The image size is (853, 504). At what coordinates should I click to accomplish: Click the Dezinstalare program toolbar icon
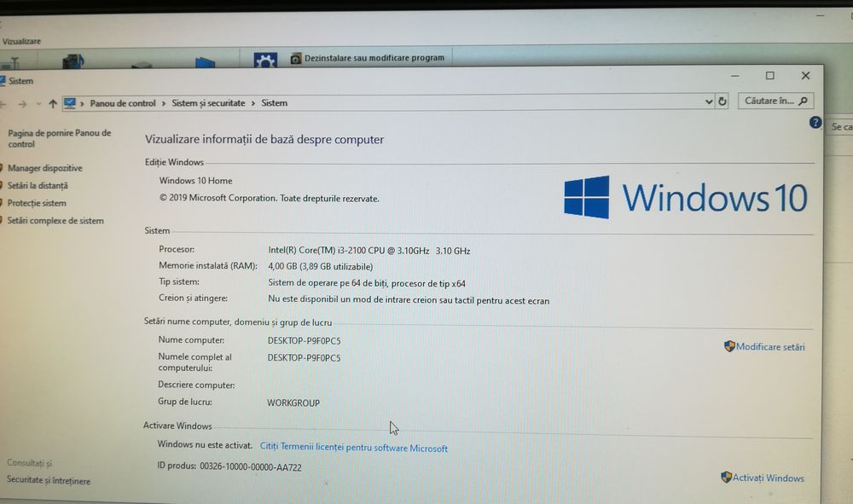pyautogui.click(x=295, y=58)
